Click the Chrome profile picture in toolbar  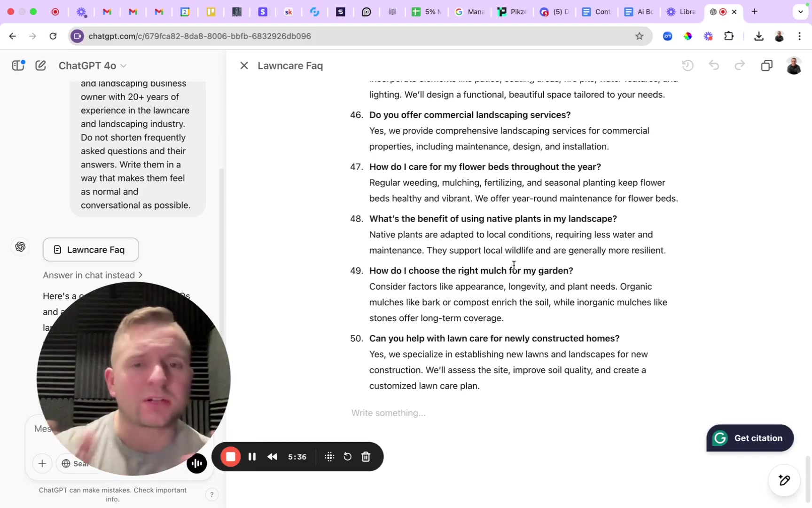pyautogui.click(x=779, y=36)
